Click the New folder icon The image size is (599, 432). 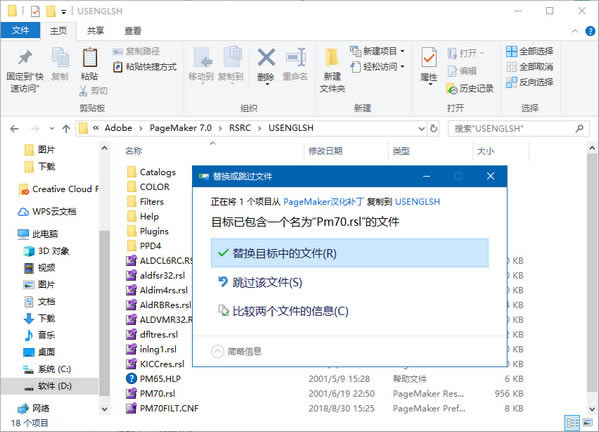click(x=332, y=58)
